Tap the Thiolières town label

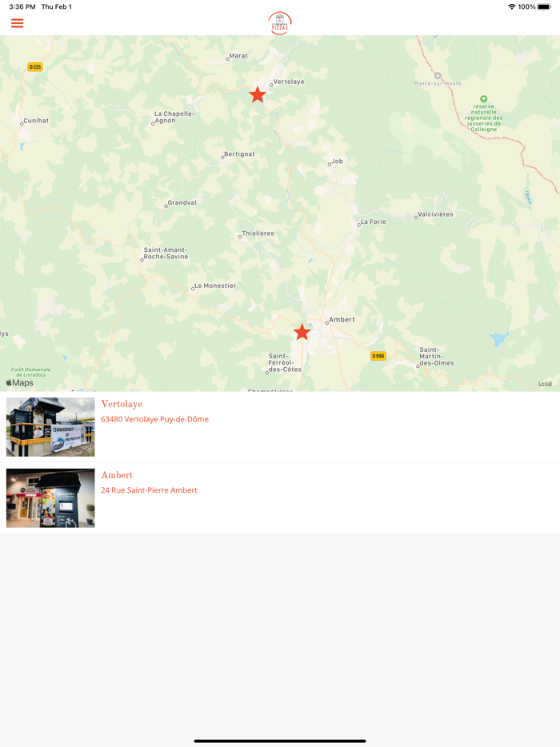pyautogui.click(x=258, y=234)
